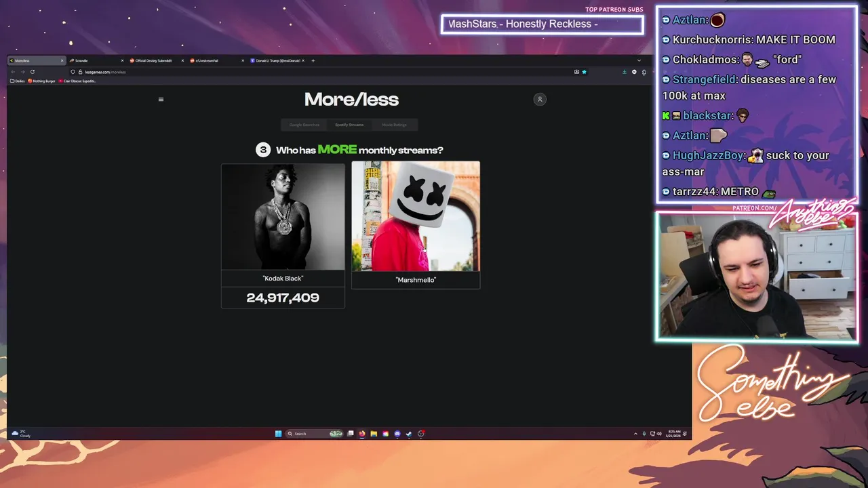This screenshot has height=488, width=868.
Task: Click the site padlock security icon
Action: 80,72
